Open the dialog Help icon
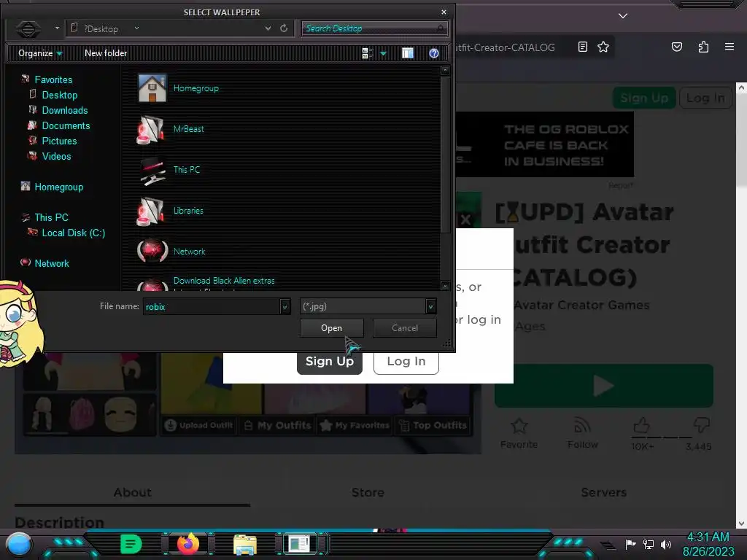 (433, 53)
